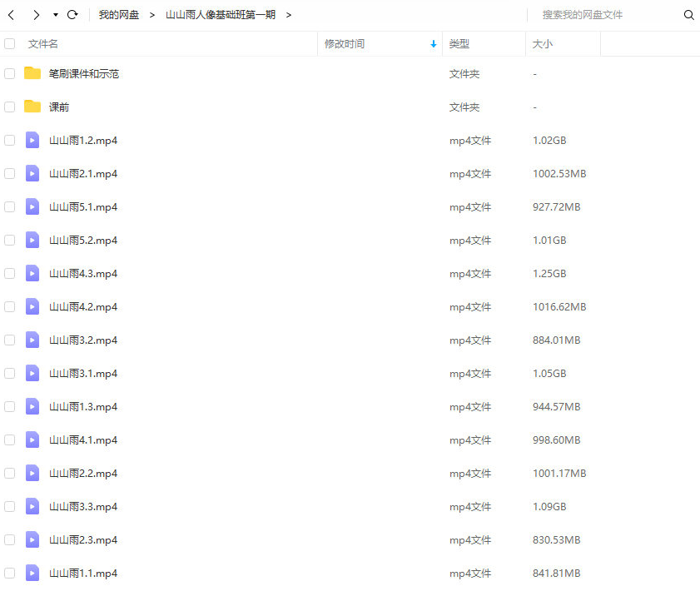Click the 笔刷课件和示范 folder icon
700x591 pixels.
32,73
